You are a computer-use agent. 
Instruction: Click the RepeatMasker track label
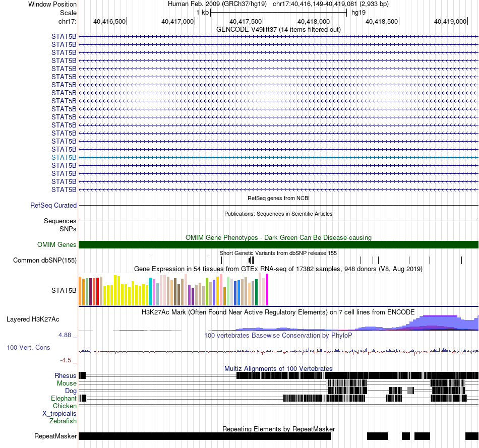(55, 436)
